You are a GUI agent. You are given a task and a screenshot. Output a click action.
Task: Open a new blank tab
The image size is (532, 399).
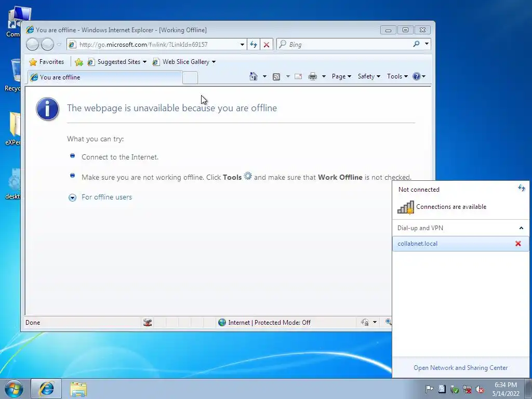190,78
